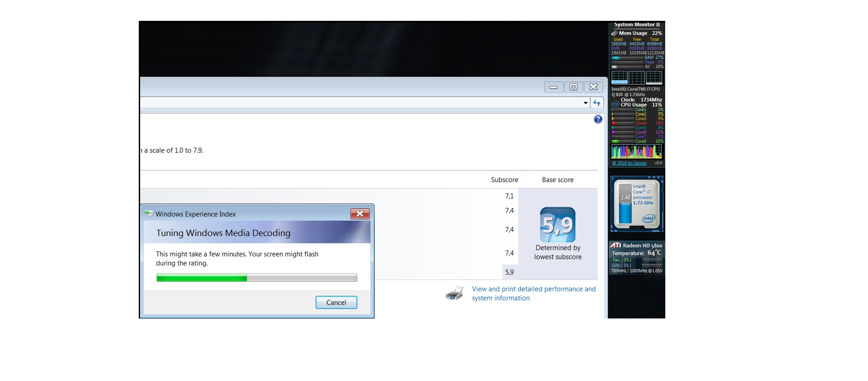
Task: Click the Temperature 64°C readout
Action: [637, 253]
